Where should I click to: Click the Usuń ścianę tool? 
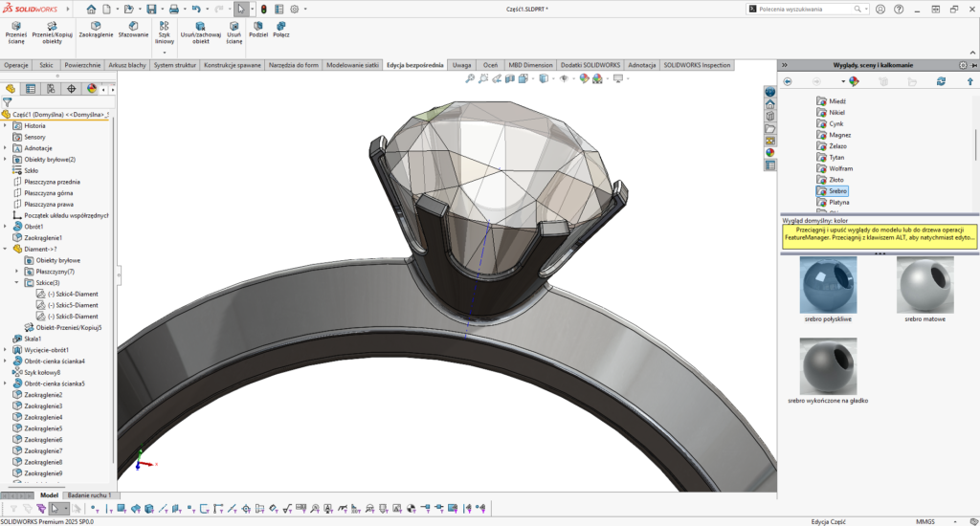tap(234, 31)
